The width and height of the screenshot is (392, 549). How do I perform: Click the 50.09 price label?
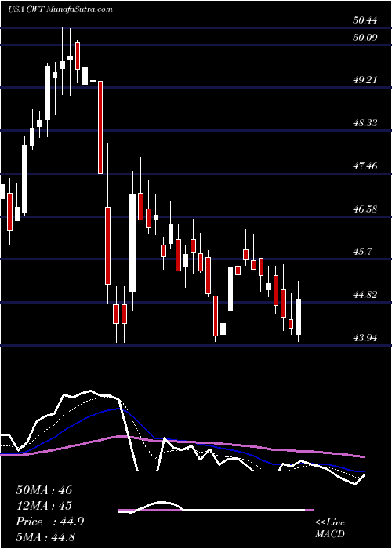365,37
